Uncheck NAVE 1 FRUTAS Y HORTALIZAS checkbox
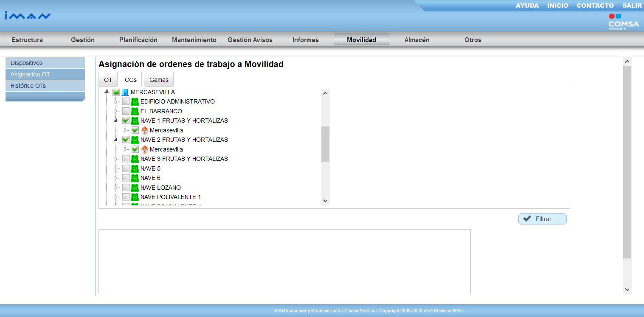Screen dimensions: 644x317 [x=126, y=121]
